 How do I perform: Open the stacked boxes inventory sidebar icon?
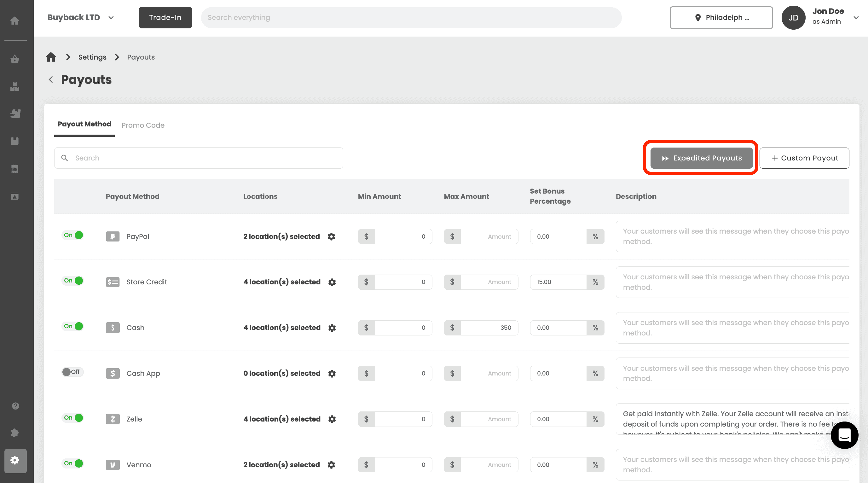pyautogui.click(x=15, y=86)
